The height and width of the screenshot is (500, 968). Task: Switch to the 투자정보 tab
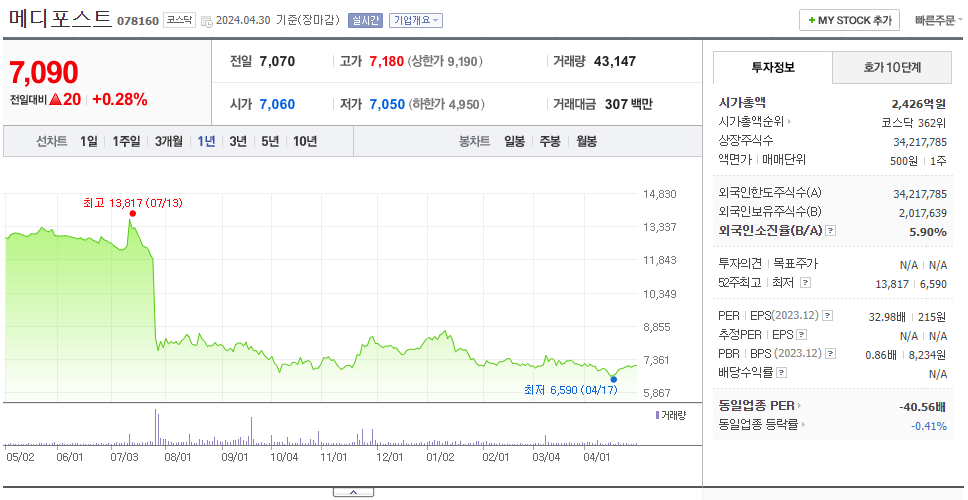click(x=773, y=67)
